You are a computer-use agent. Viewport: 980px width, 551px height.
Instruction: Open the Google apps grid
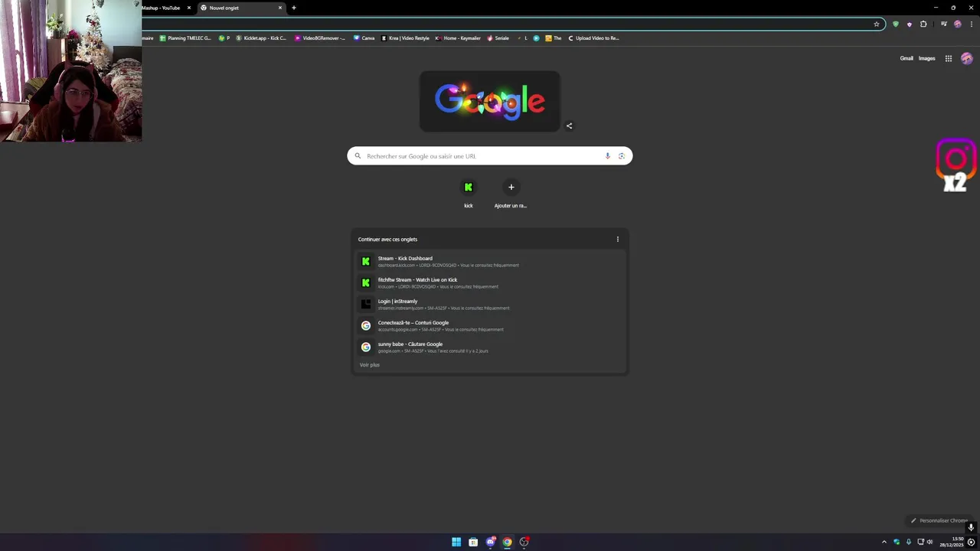click(x=948, y=58)
